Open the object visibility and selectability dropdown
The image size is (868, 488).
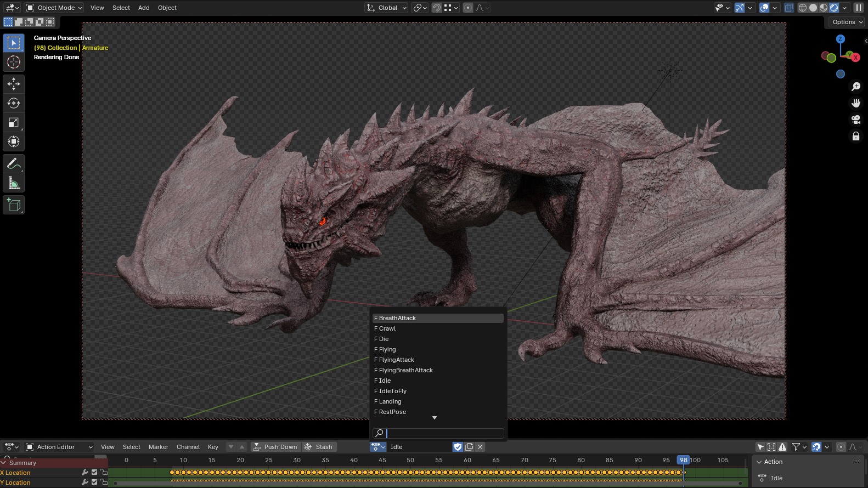[722, 8]
